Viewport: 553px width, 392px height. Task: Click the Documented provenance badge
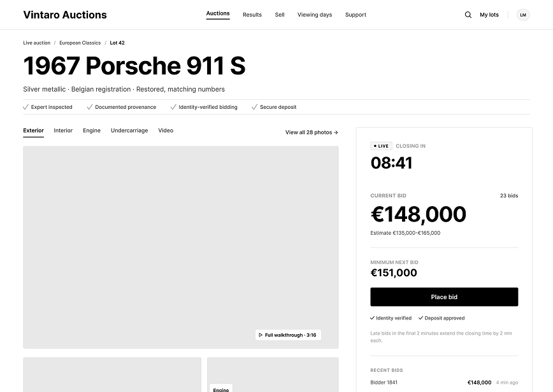pyautogui.click(x=122, y=107)
